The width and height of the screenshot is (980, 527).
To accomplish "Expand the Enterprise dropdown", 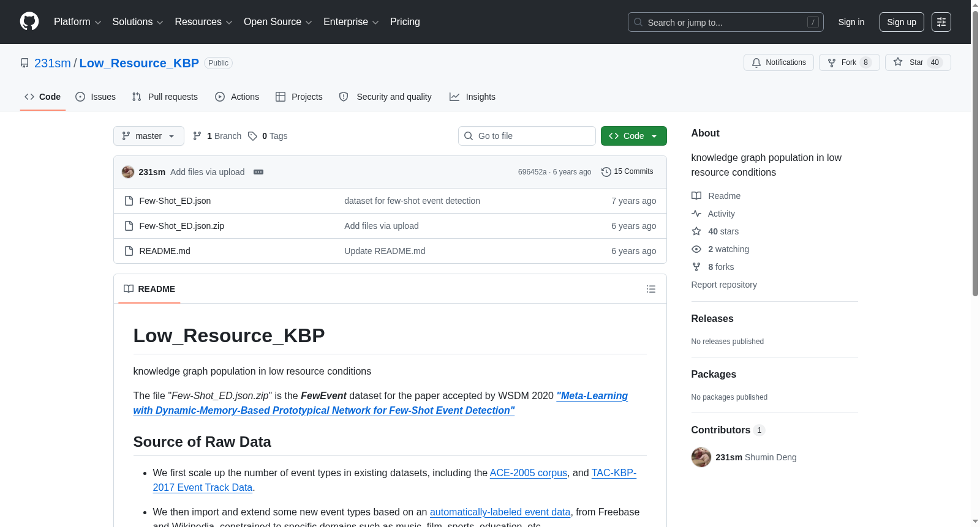I will coord(351,22).
